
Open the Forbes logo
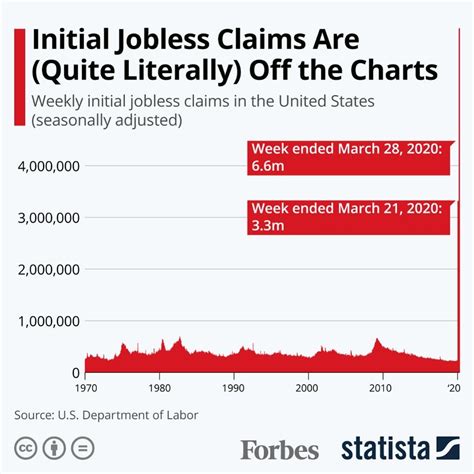[x=279, y=449]
